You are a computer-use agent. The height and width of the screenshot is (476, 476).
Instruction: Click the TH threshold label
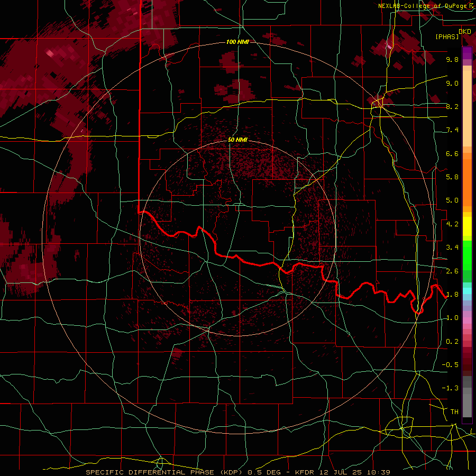[454, 412]
